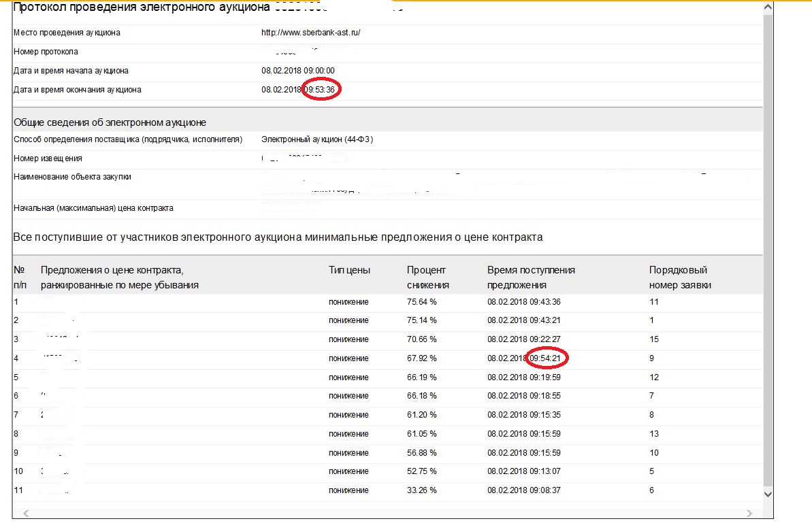Click the 'Общие сведения об электронном аукционе' section header
This screenshot has width=812, height=523.
pyautogui.click(x=110, y=122)
